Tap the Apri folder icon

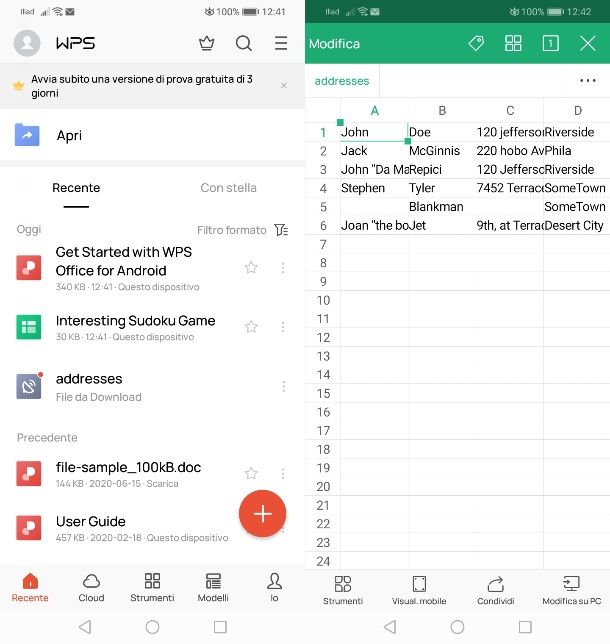click(27, 135)
